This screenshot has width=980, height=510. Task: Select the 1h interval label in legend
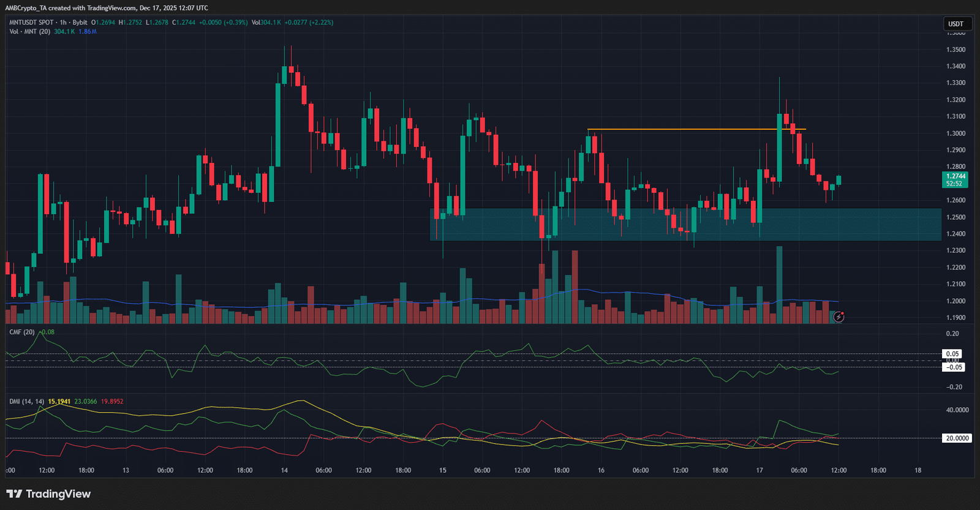click(x=63, y=23)
